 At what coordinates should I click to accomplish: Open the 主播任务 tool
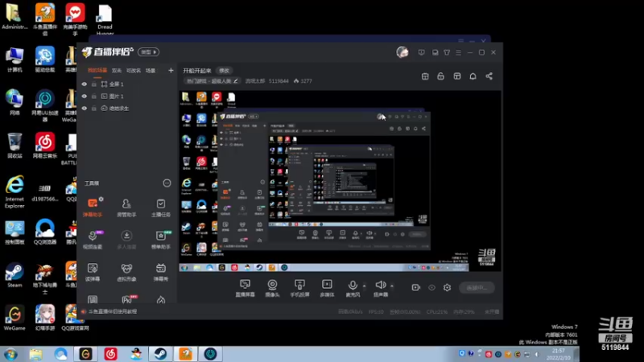click(x=160, y=207)
